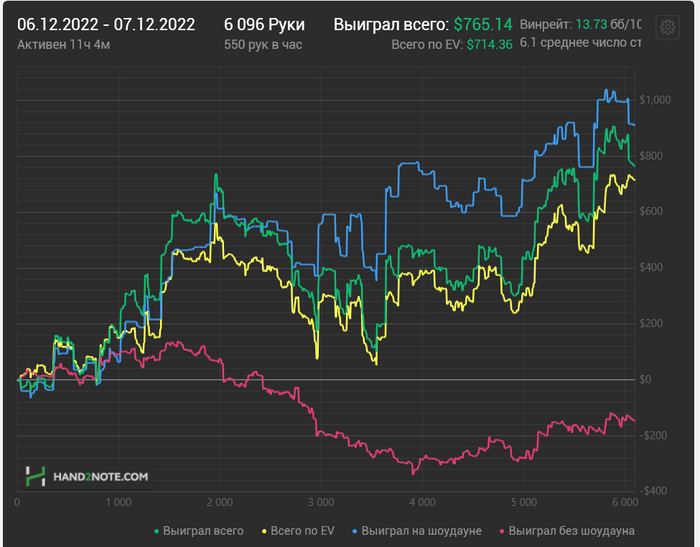Toggle the 'Всего по EV' legend series
700x547 pixels.
(x=298, y=531)
